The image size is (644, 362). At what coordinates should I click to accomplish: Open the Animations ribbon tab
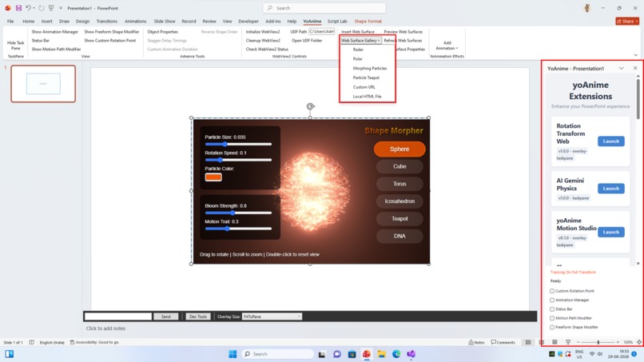[x=135, y=21]
